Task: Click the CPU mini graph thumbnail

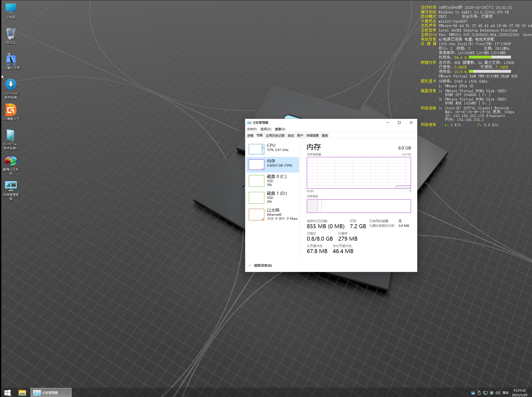Action: [257, 149]
